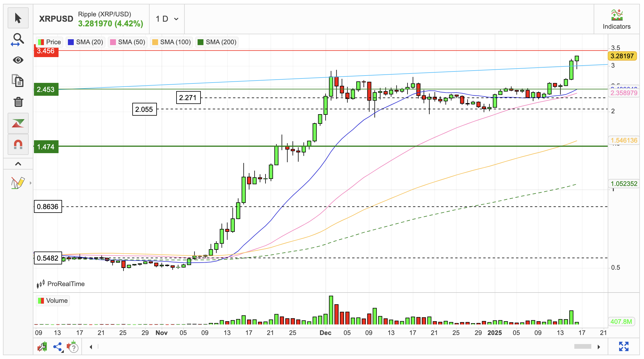Click the Dec date label on axis
644x359 pixels.
(325, 333)
